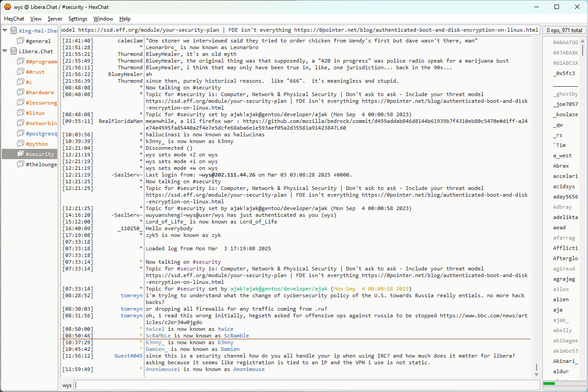The width and height of the screenshot is (588, 392).
Task: Click the #python channel icon
Action: click(x=21, y=144)
